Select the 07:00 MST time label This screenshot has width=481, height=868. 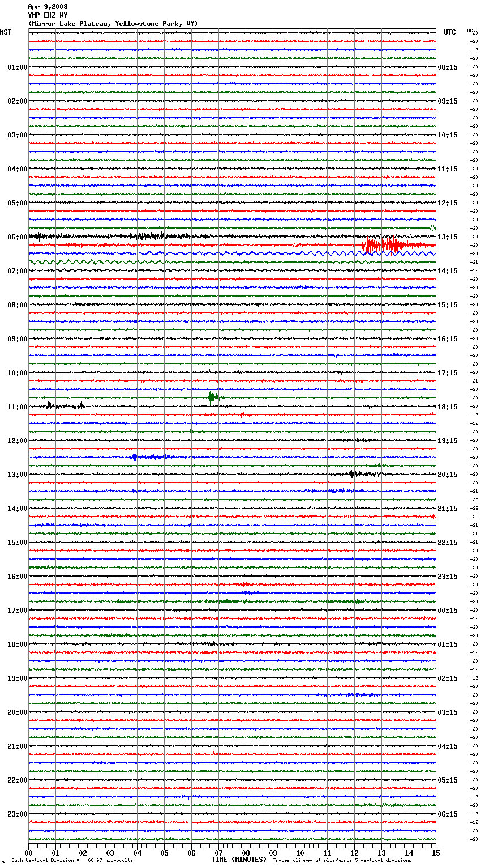click(x=18, y=271)
